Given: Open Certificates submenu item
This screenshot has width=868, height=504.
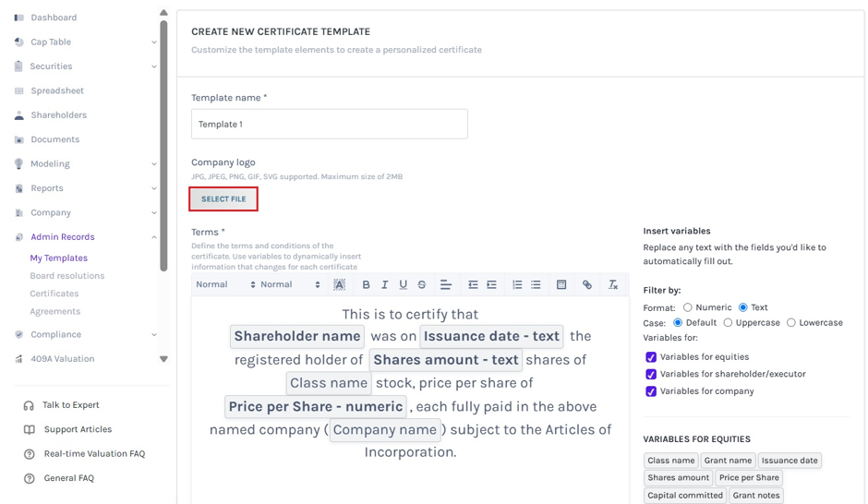Looking at the screenshot, I should 54,294.
